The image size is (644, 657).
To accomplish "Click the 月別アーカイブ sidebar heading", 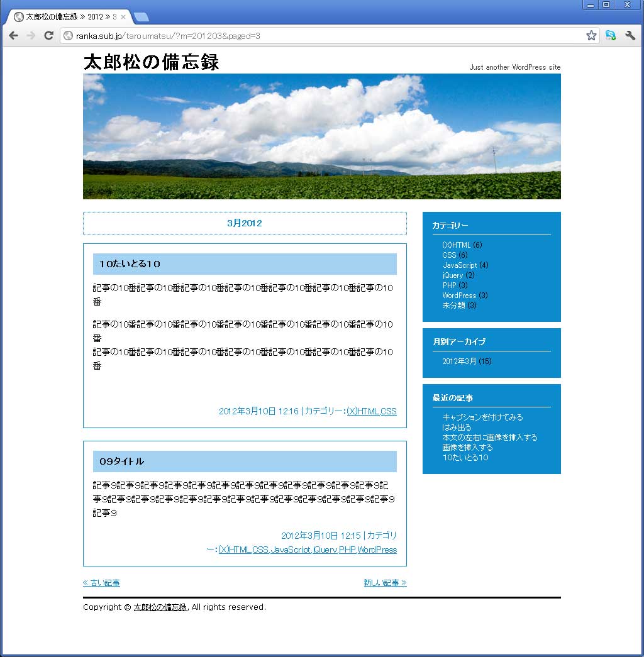I will tap(459, 341).
